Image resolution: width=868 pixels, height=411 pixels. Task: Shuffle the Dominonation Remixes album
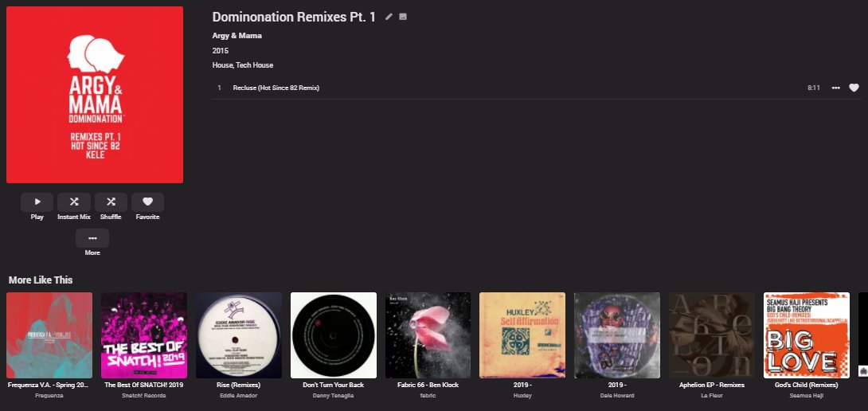[x=111, y=202]
